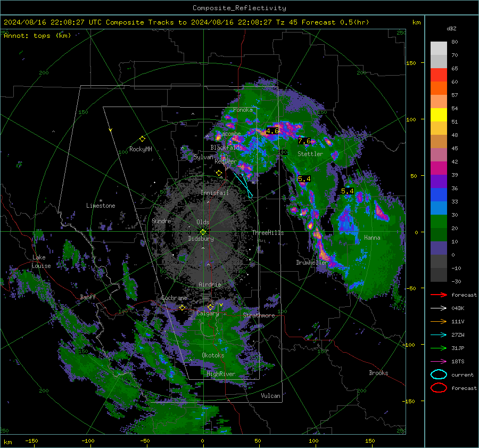Image resolution: width=479 pixels, height=448 pixels.
Task: Click the 7.6 storm top label
Action: 304,141
